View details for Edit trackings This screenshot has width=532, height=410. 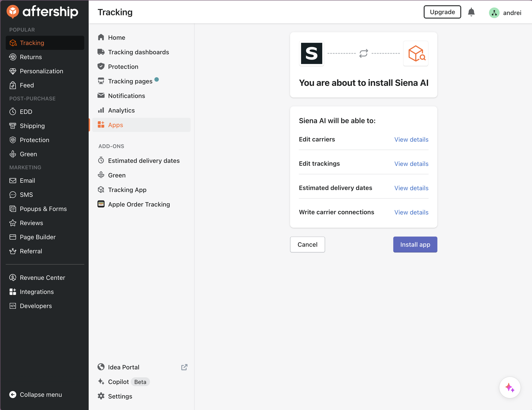click(411, 164)
